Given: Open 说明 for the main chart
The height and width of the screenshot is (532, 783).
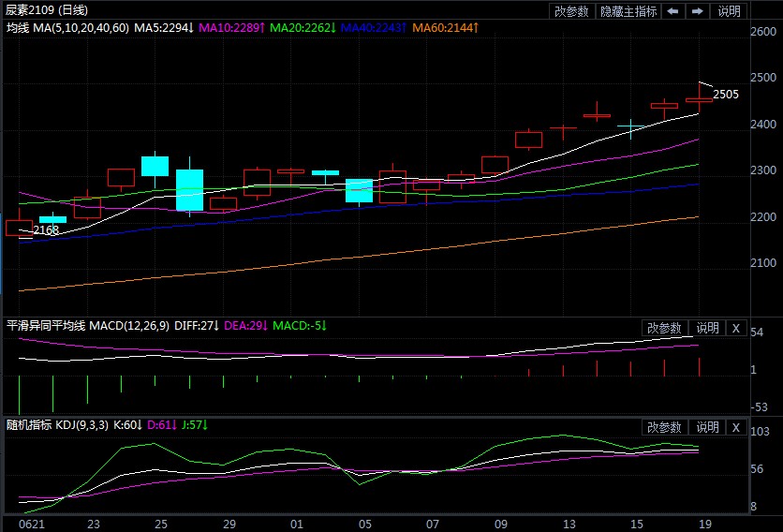Looking at the screenshot, I should pos(729,11).
